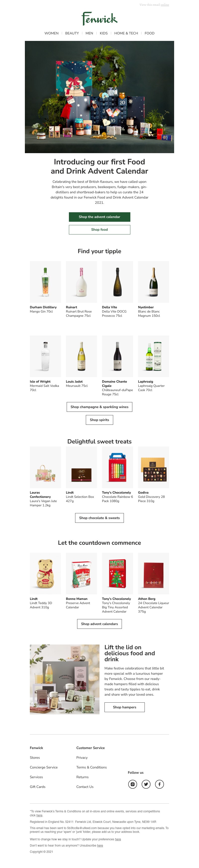Screen dimensions: 199x868
Task: Click Shop the advent calendar button
Action: pyautogui.click(x=99, y=217)
